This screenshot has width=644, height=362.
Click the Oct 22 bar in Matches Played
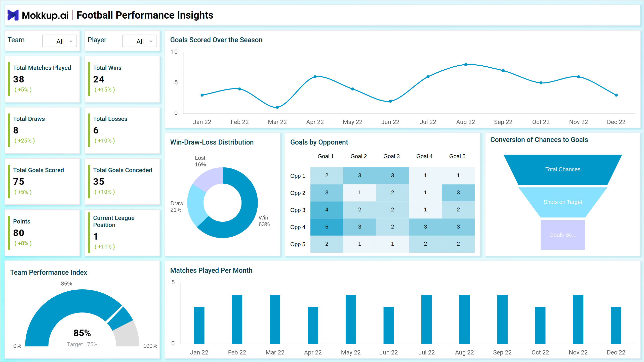pyautogui.click(x=540, y=325)
